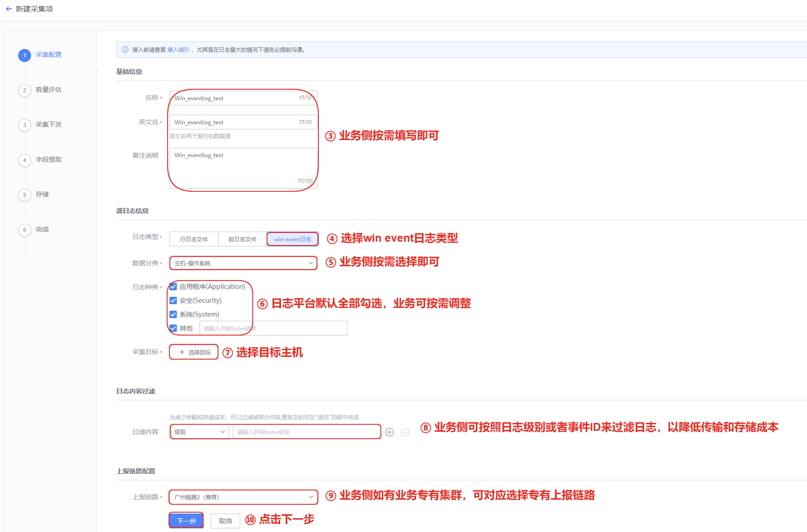This screenshot has height=532, width=807.
Task: Click into the 备注说明 text area
Action: coord(243,168)
